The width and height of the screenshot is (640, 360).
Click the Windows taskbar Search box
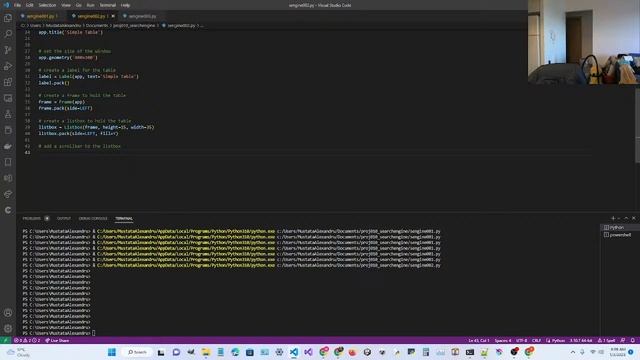pyautogui.click(x=137, y=352)
